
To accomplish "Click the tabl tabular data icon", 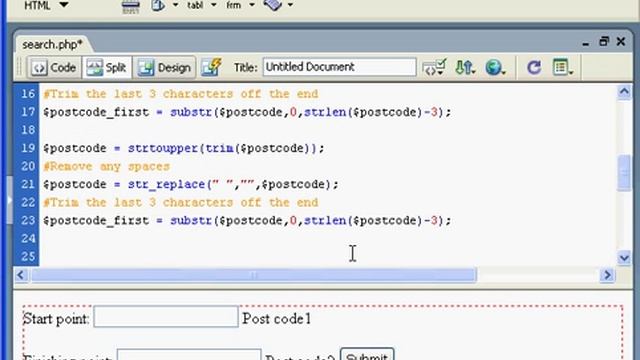I will [x=195, y=5].
